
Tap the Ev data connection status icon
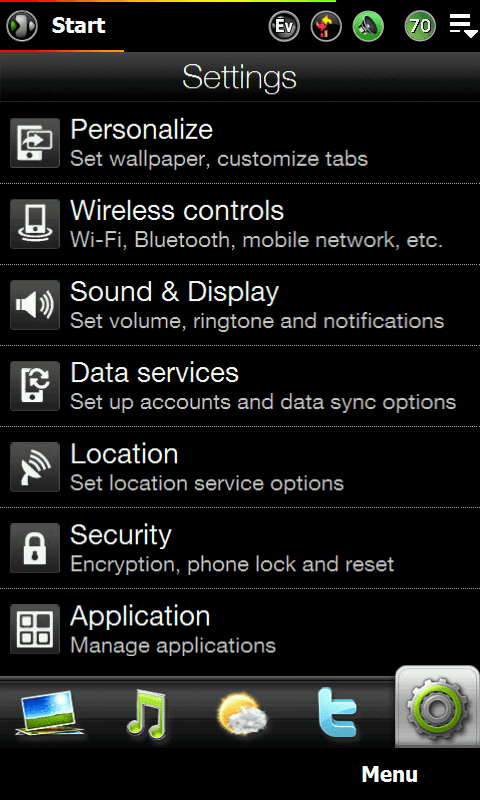click(x=284, y=26)
